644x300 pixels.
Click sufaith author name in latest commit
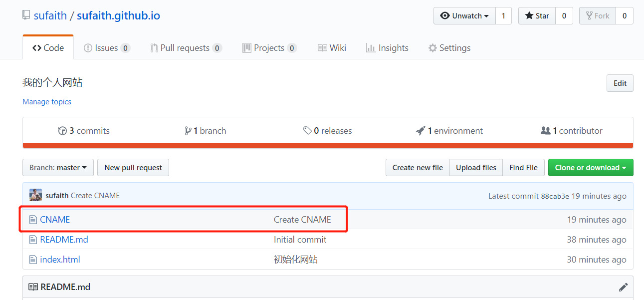pos(57,196)
